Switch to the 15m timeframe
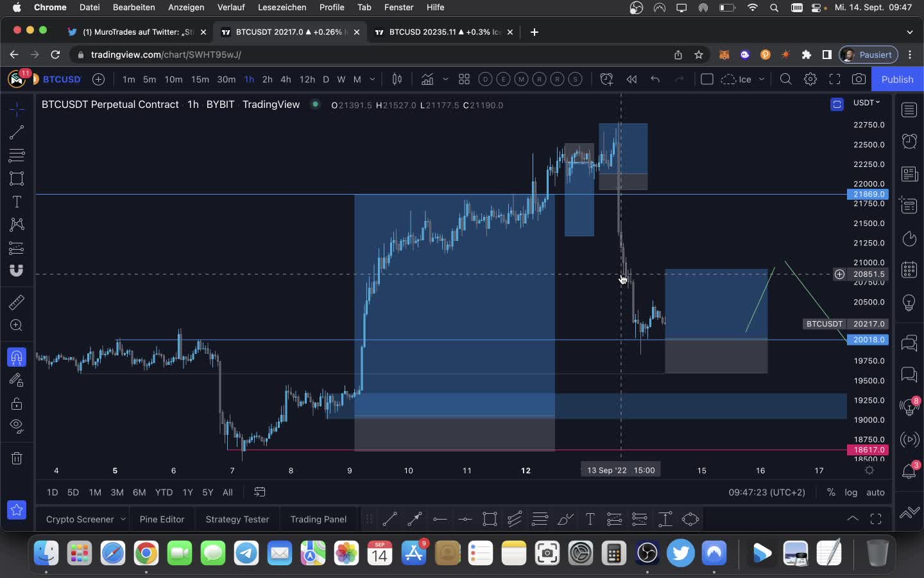Screen dimensions: 924x578 pyautogui.click(x=200, y=79)
